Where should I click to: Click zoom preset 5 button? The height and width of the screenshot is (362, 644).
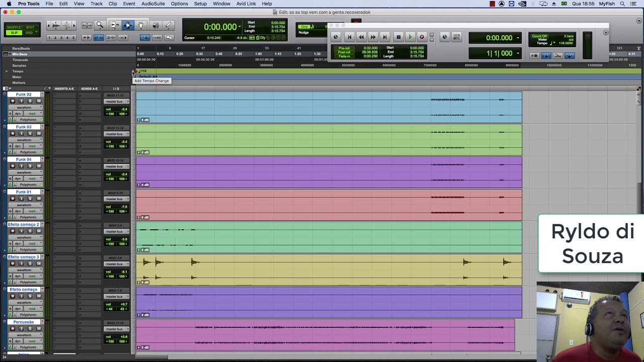pos(73,38)
